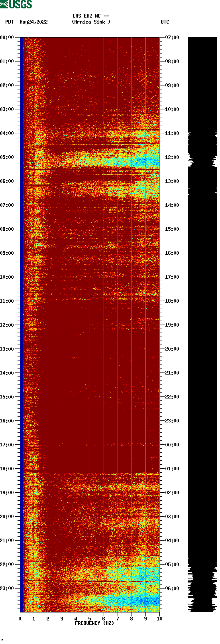The image size is (220, 644).
Task: Click the 12:00 PDT time label
Action: pos(7,325)
